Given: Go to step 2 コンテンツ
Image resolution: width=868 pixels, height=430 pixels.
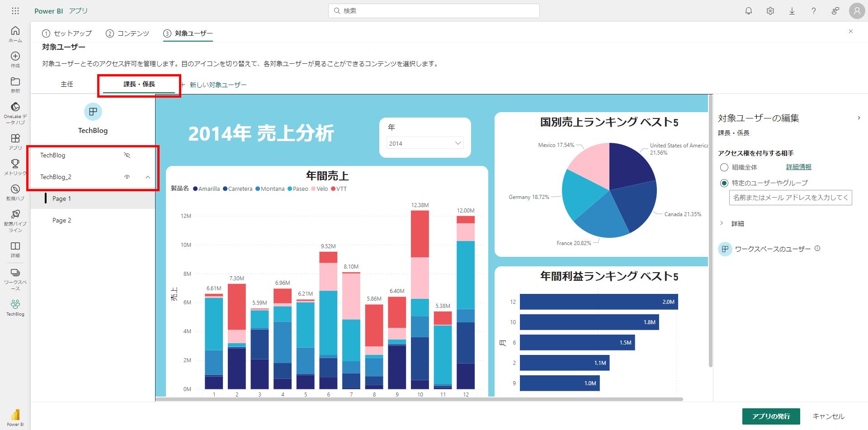Looking at the screenshot, I should point(127,33).
